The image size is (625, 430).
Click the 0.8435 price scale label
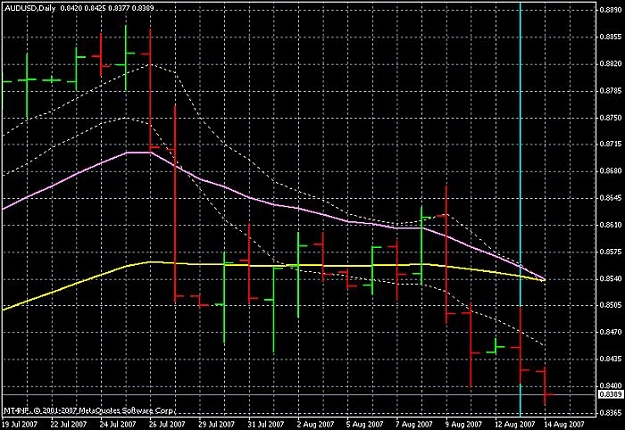coord(611,359)
